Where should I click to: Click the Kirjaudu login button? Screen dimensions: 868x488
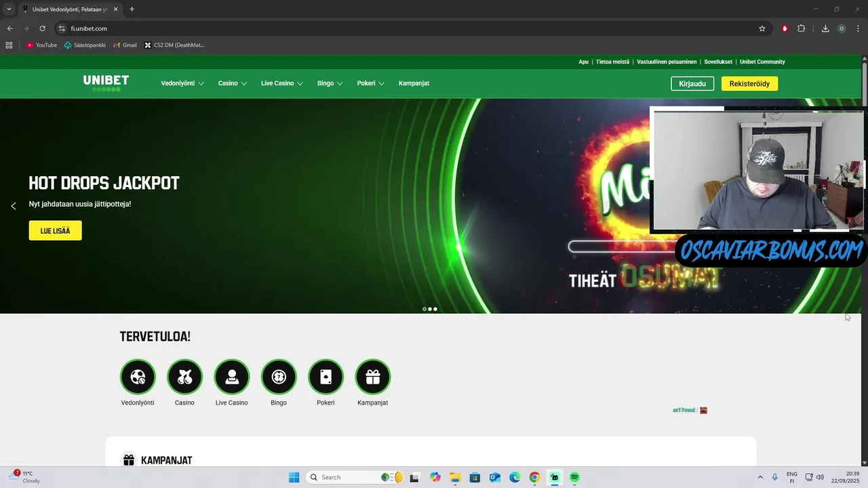tap(692, 83)
